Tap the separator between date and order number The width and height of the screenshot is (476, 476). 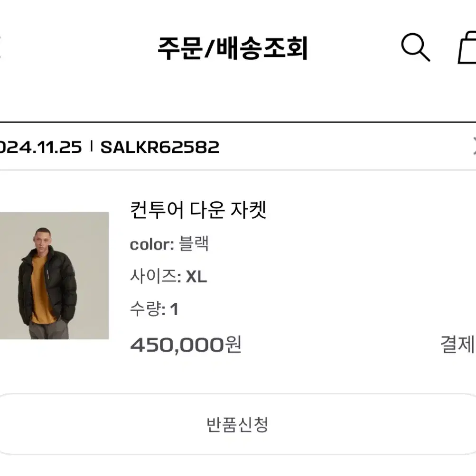pos(92,146)
